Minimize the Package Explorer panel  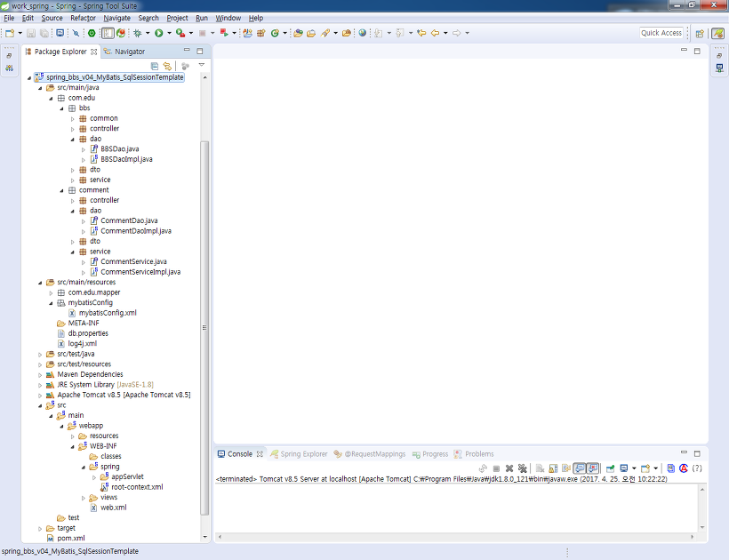click(187, 50)
